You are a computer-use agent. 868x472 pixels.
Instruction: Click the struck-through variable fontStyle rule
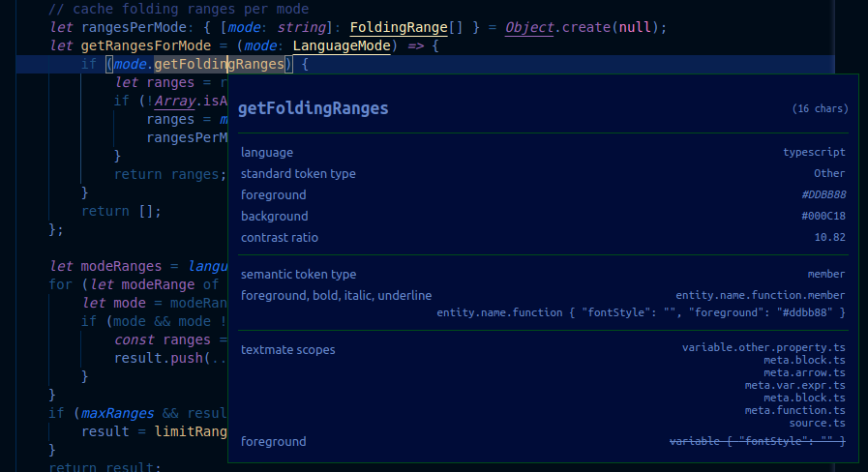758,442
